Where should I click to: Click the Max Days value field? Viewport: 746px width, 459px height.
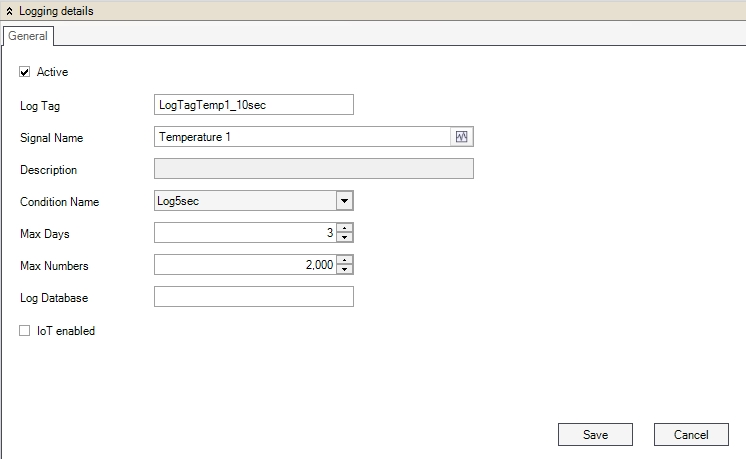pos(244,233)
